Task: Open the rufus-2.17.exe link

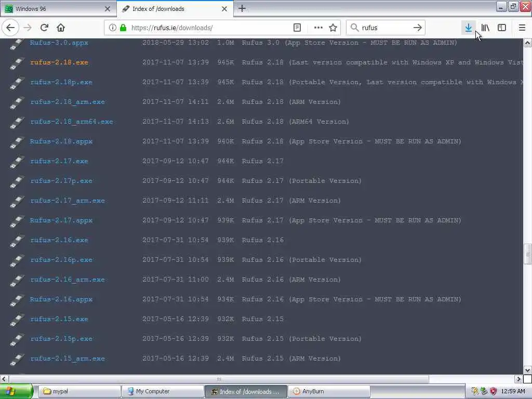Action: click(x=59, y=161)
